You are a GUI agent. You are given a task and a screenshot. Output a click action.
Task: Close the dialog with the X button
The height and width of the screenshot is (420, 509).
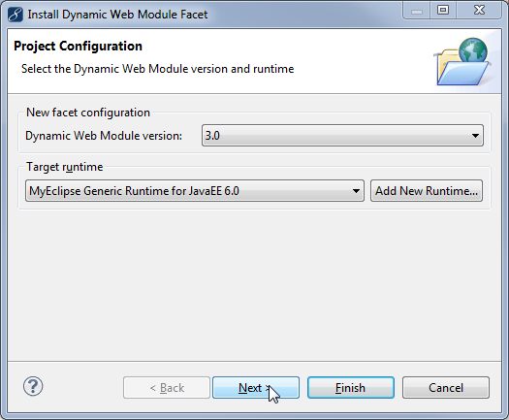click(479, 11)
